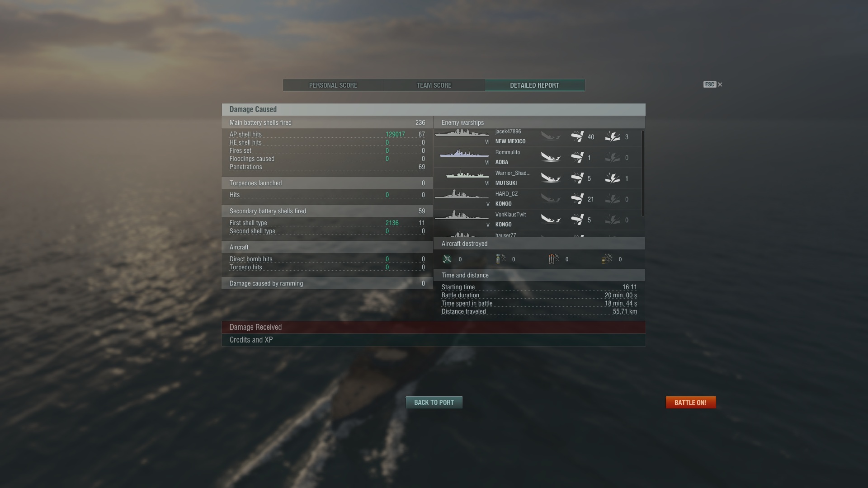The height and width of the screenshot is (488, 868).
Task: Click HARD_CZ Kongo shell hits icon
Action: click(577, 199)
